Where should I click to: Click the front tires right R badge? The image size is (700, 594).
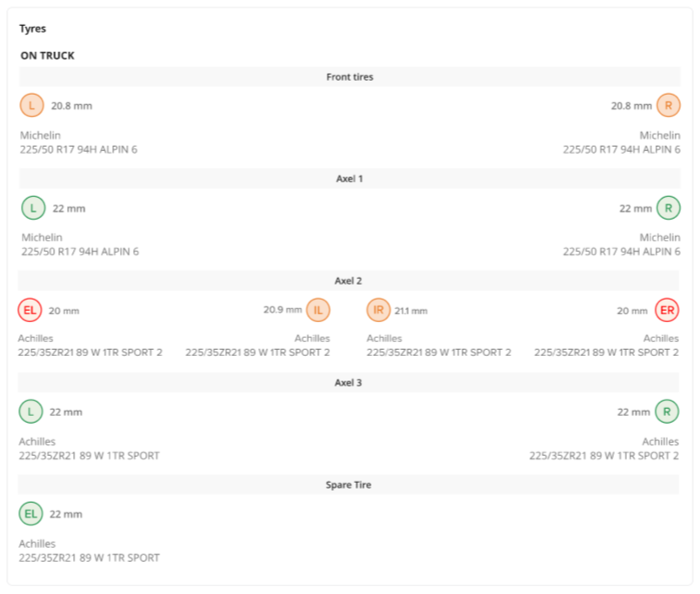(668, 106)
